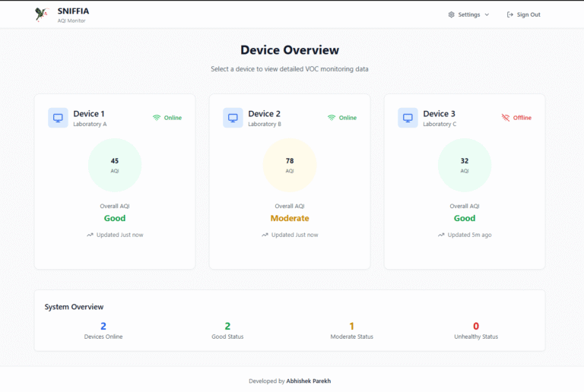Open the Abhishek Parekh developer link
The width and height of the screenshot is (584, 392).
pyautogui.click(x=310, y=381)
